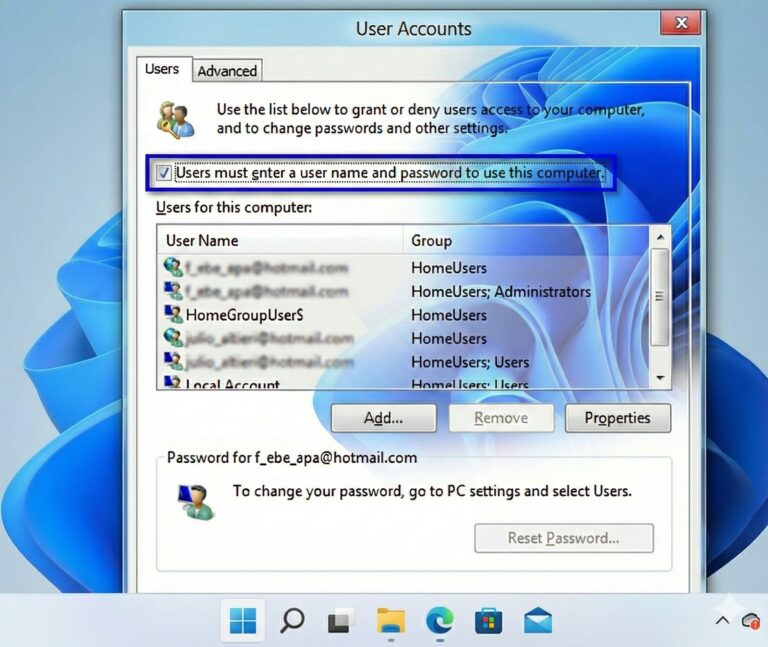Viewport: 768px width, 647px height.
Task: Click the HomeGroupUser$ account icon
Action: tap(173, 314)
